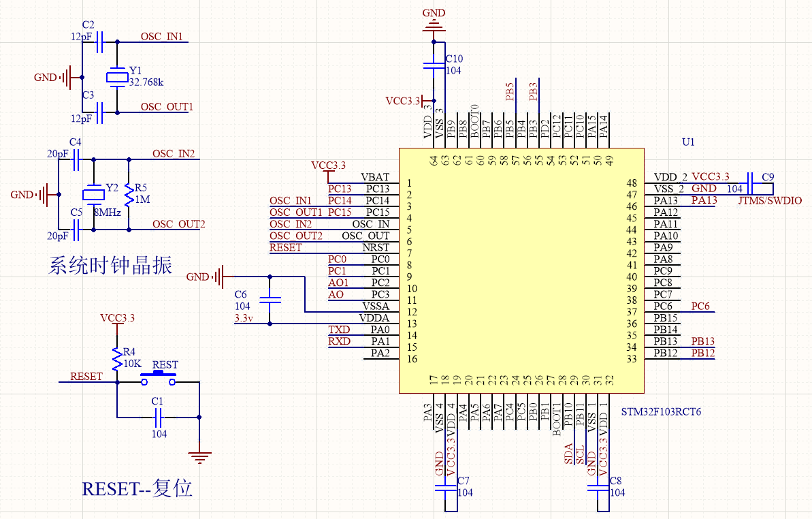Select the RESET--复位 caption text
The width and height of the screenshot is (812, 519).
pyautogui.click(x=137, y=488)
